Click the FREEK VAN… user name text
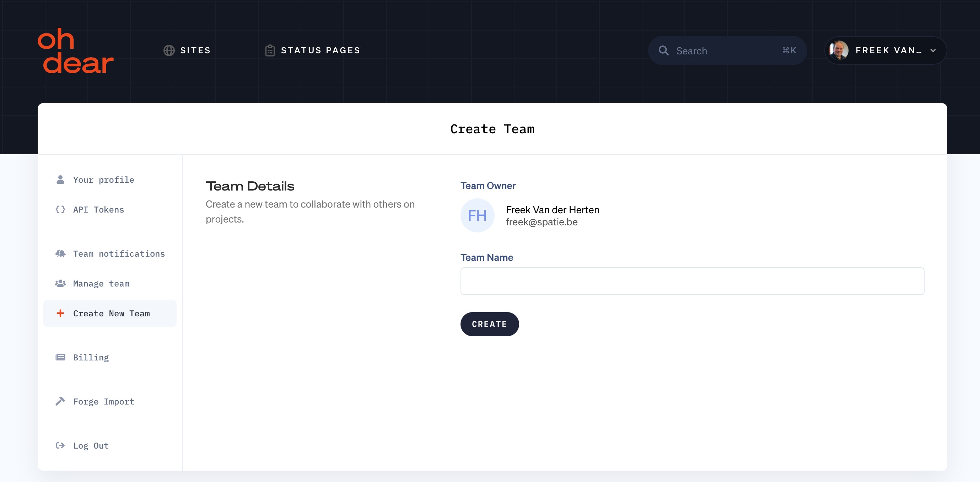 [x=889, y=50]
